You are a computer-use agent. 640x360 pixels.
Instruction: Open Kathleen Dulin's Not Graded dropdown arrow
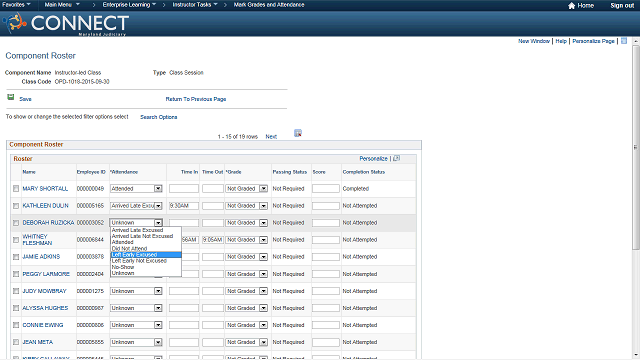263,206
